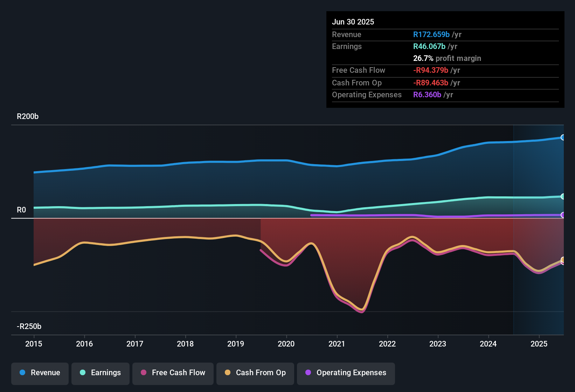Click the 2022 x-axis label
Screen dimensions: 575x392
[387, 344]
